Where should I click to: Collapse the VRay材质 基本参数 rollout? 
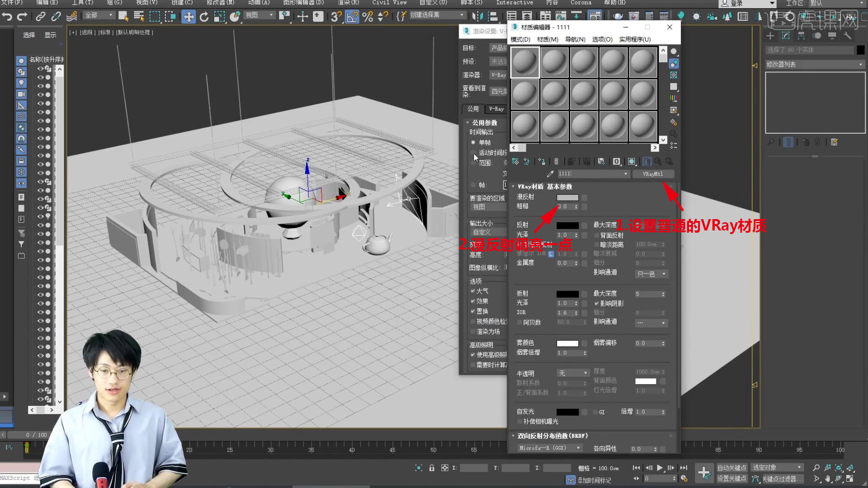tap(513, 187)
